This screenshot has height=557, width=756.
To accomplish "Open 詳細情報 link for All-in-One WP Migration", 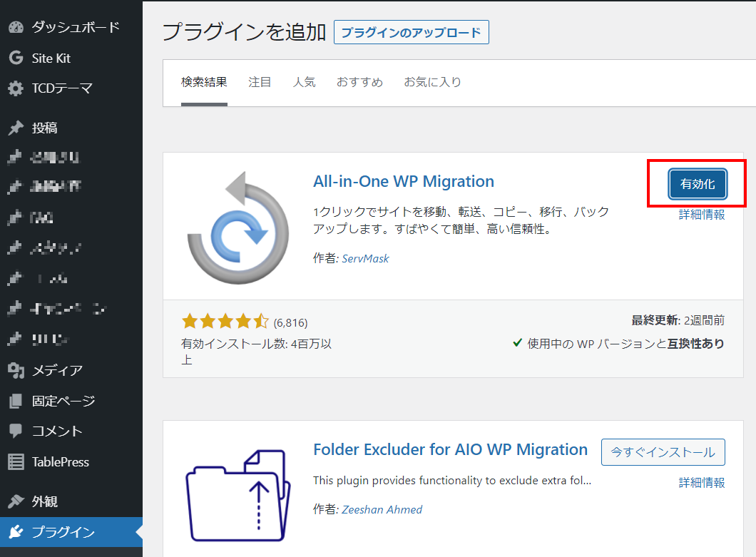I will point(701,214).
